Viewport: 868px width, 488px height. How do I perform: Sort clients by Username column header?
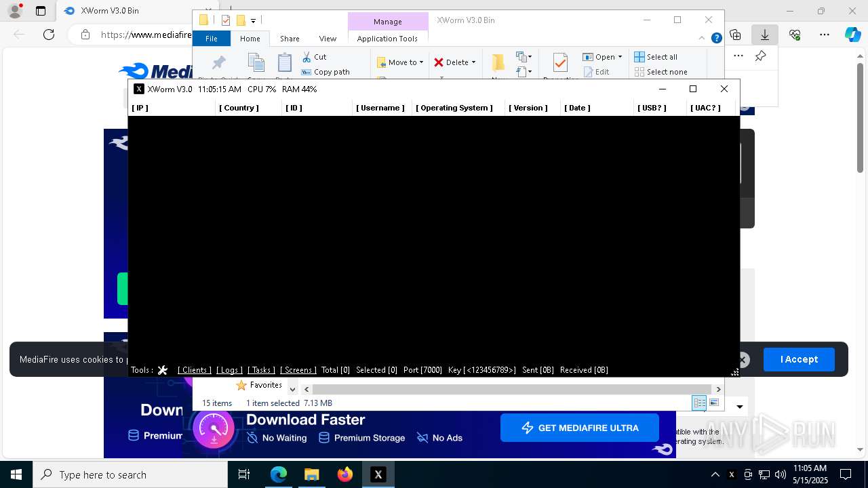[380, 108]
